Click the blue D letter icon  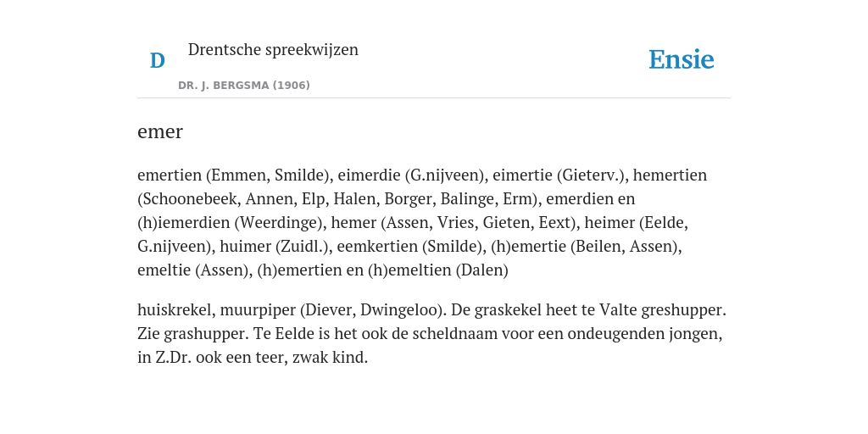(157, 60)
